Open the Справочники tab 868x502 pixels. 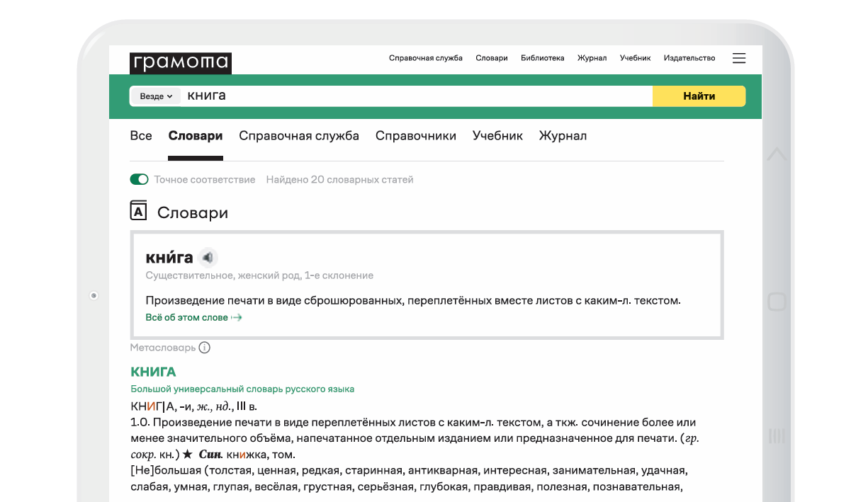point(416,136)
